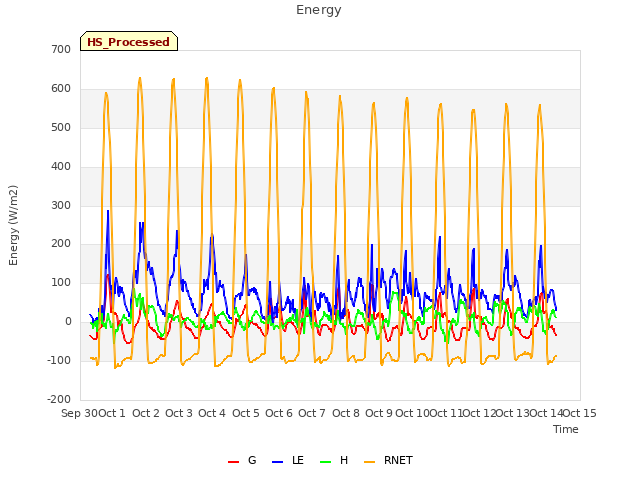Click the Oct 15 x-axis tick label

pyautogui.click(x=580, y=413)
